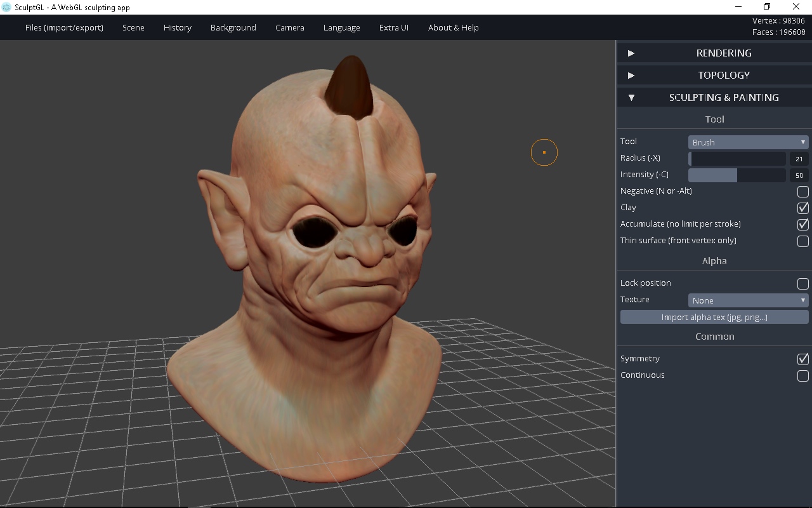The width and height of the screenshot is (812, 508).
Task: Open the Language menu
Action: pos(342,27)
